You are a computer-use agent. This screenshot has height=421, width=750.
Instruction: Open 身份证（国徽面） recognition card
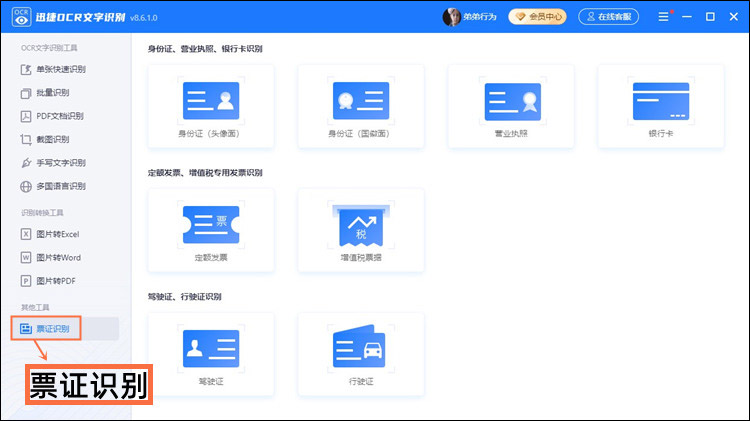pos(361,106)
